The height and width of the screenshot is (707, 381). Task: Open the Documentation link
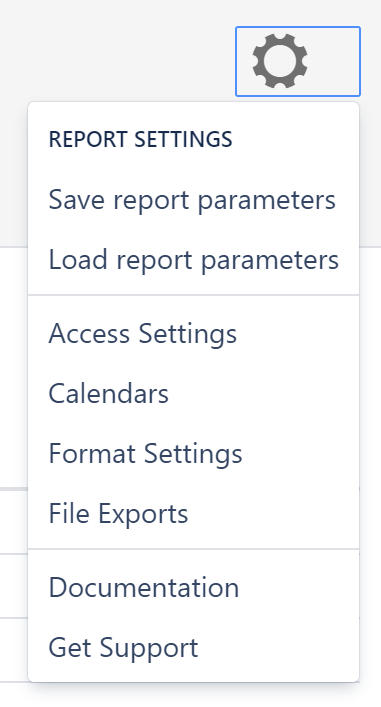(193, 588)
